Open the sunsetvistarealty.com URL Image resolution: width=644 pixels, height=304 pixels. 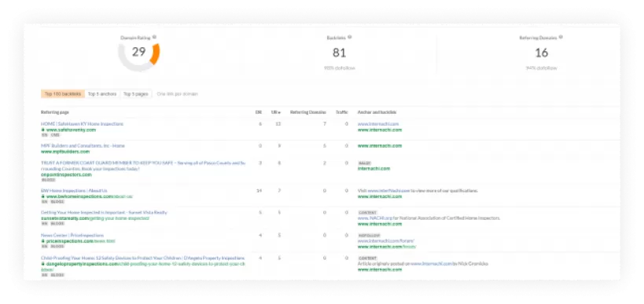(95, 218)
